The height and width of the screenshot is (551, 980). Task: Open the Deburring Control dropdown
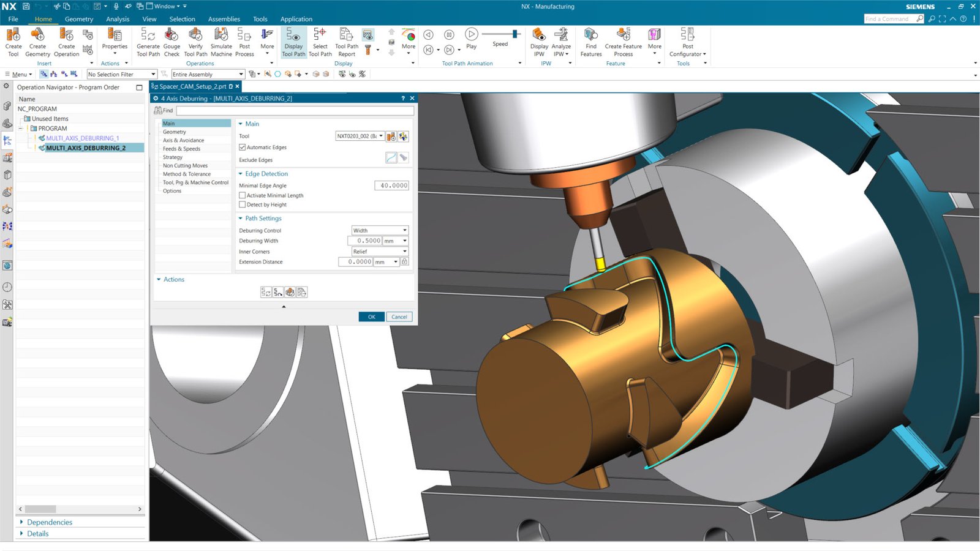(404, 230)
